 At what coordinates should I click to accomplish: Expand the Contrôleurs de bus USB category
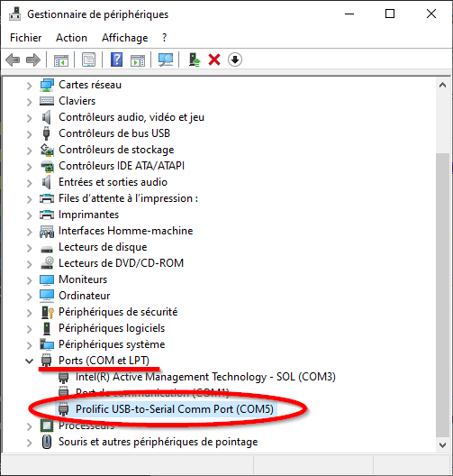click(30, 133)
